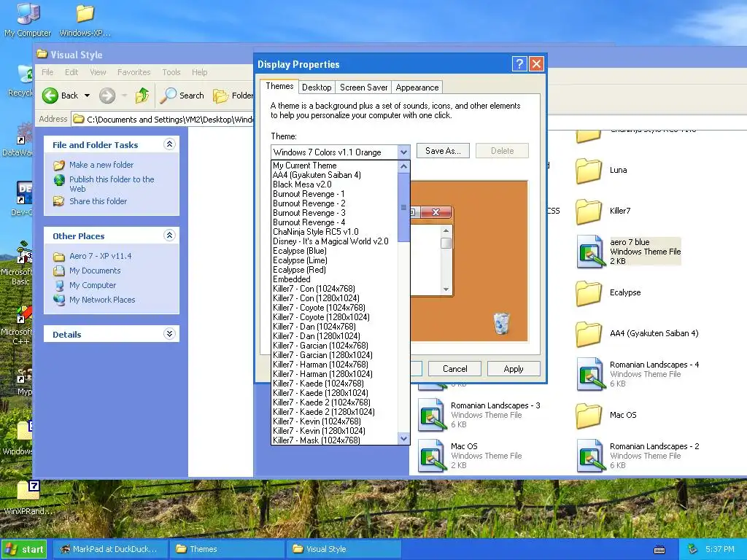Click the Save As... button
The height and width of the screenshot is (560, 747).
pos(443,151)
